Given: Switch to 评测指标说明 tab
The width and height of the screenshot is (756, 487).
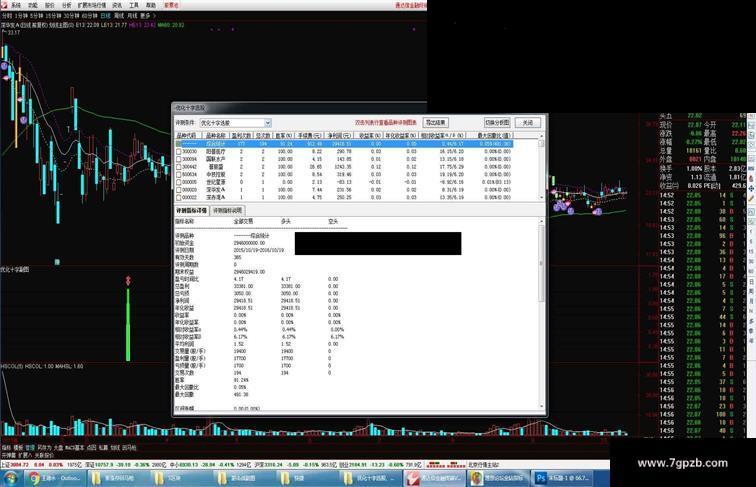Looking at the screenshot, I should coord(228,211).
